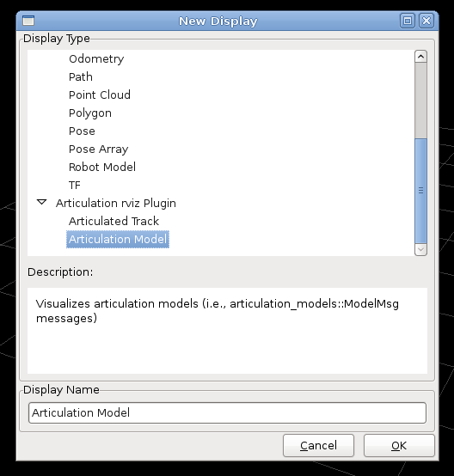The height and width of the screenshot is (476, 454).
Task: Select Robot Model display type
Action: pos(102,167)
